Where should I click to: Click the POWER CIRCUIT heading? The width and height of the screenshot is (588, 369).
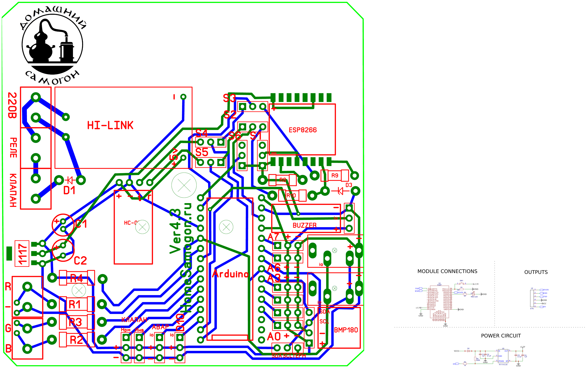pyautogui.click(x=501, y=336)
